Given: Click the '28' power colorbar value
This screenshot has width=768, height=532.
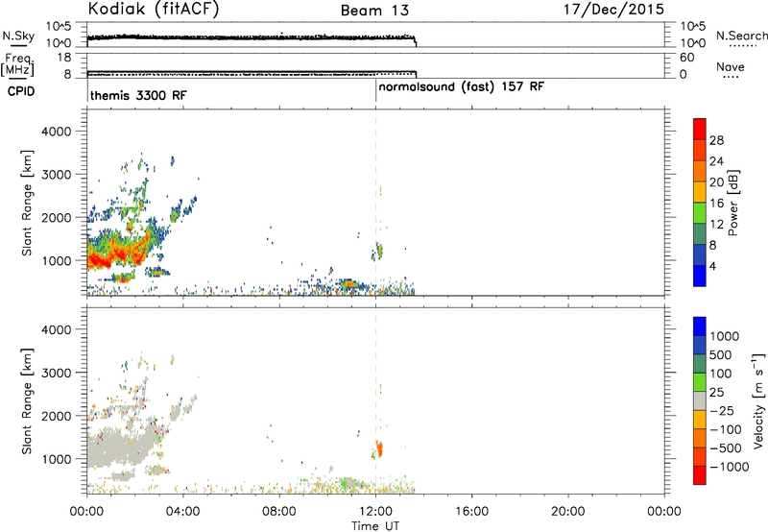Looking at the screenshot, I should [716, 140].
